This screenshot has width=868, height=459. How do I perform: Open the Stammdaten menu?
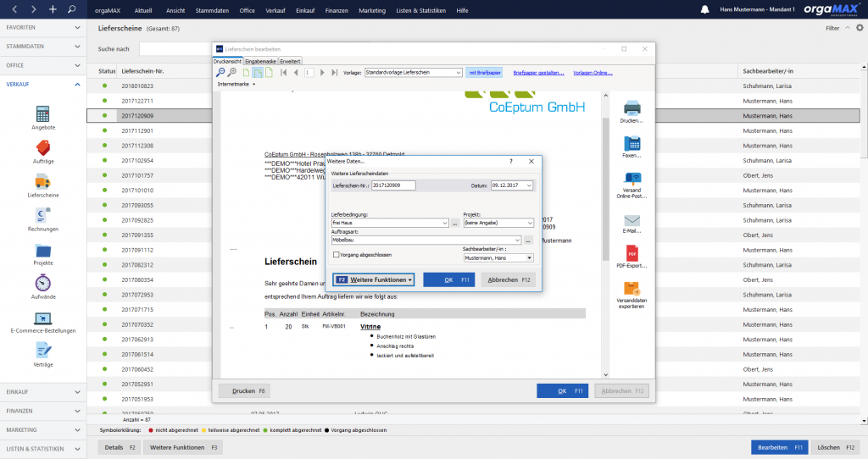point(211,10)
